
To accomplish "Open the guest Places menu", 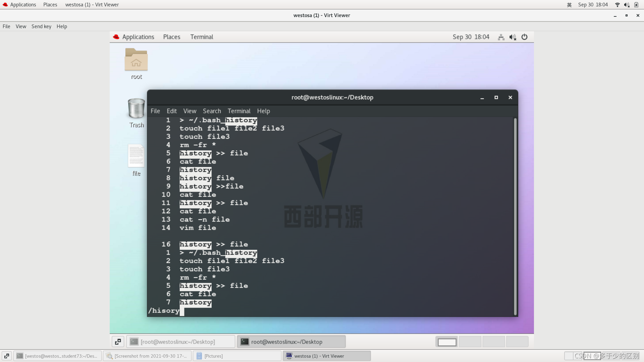I will click(172, 37).
